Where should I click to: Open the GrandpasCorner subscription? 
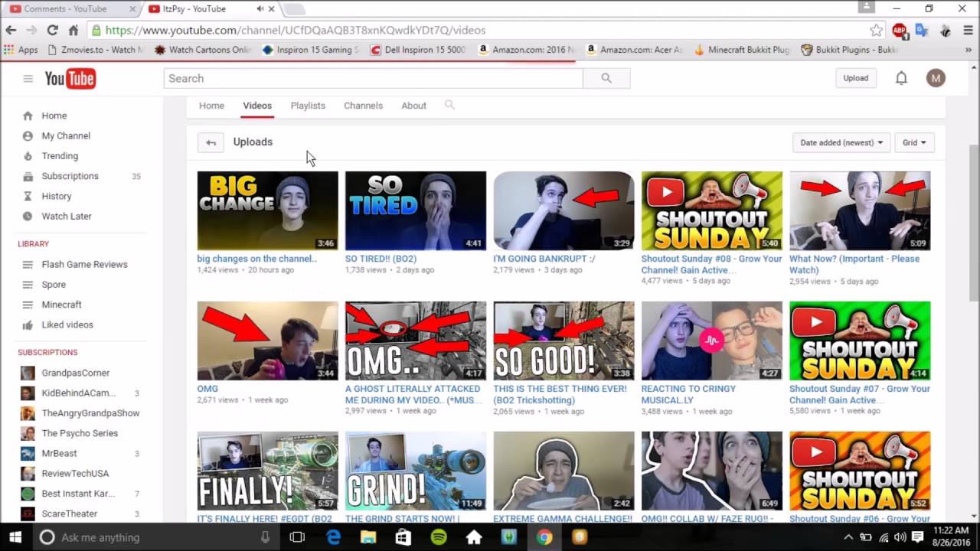click(x=75, y=373)
